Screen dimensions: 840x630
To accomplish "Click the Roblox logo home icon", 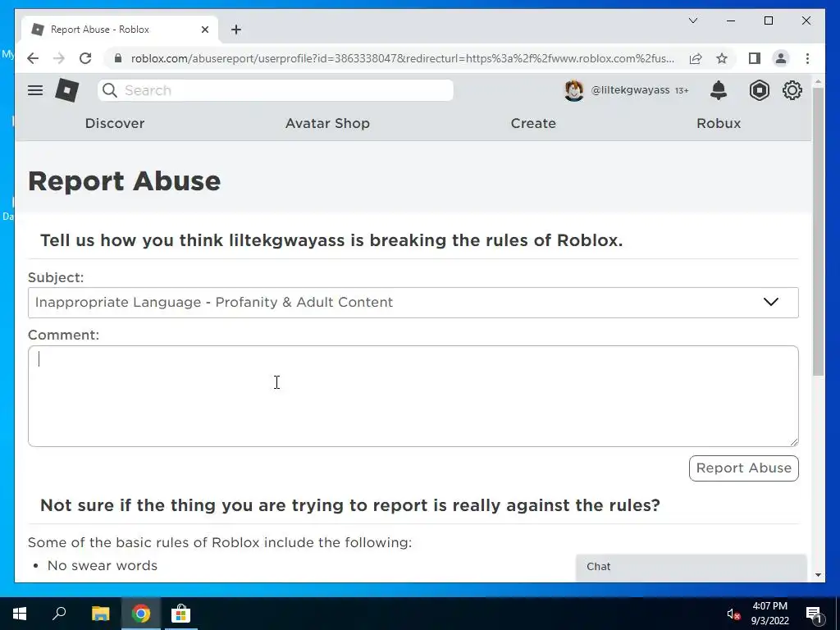I will pyautogui.click(x=67, y=90).
